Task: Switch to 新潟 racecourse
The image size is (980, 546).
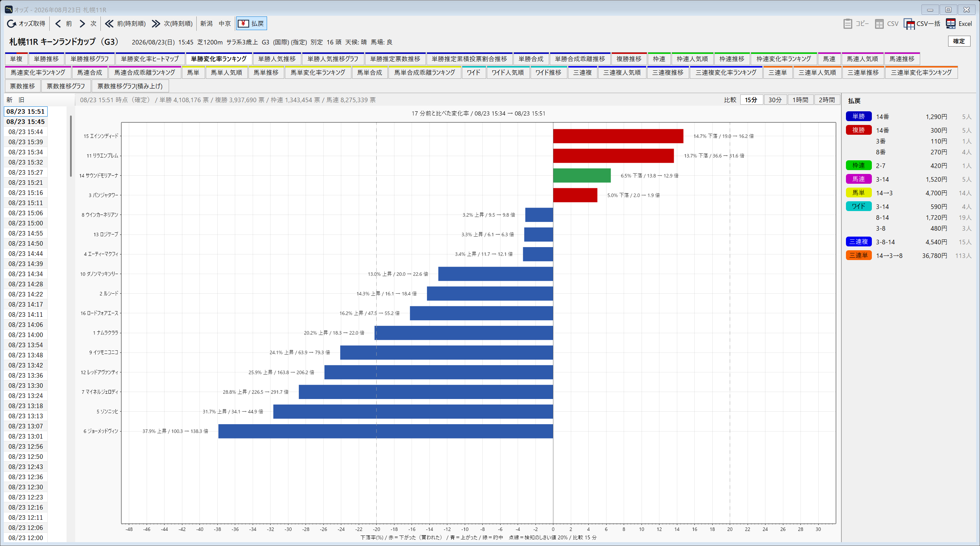Action: pos(206,23)
